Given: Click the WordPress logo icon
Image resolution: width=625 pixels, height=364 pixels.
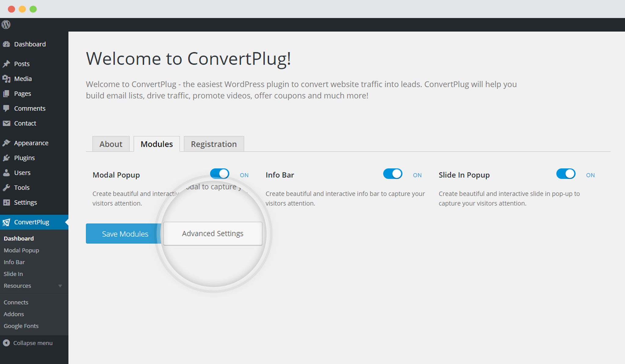Looking at the screenshot, I should (6, 25).
